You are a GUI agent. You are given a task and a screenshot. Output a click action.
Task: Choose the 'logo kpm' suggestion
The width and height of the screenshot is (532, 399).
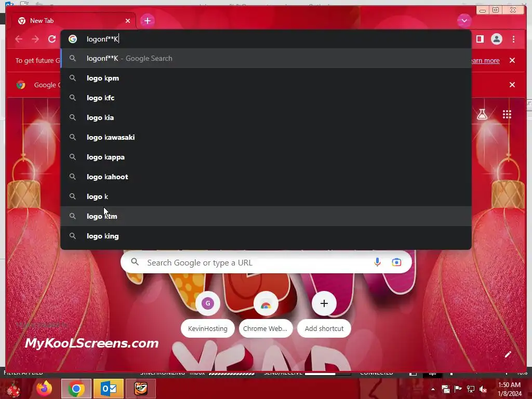266,78
